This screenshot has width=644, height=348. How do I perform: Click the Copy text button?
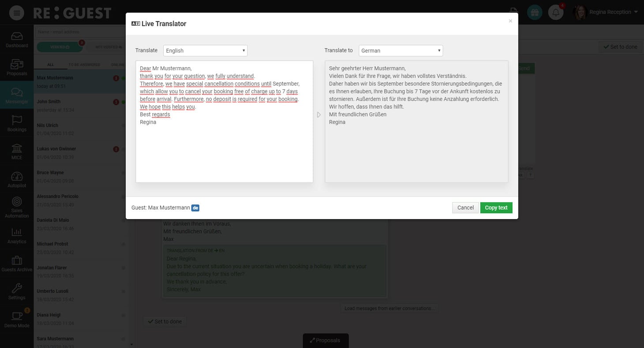496,208
